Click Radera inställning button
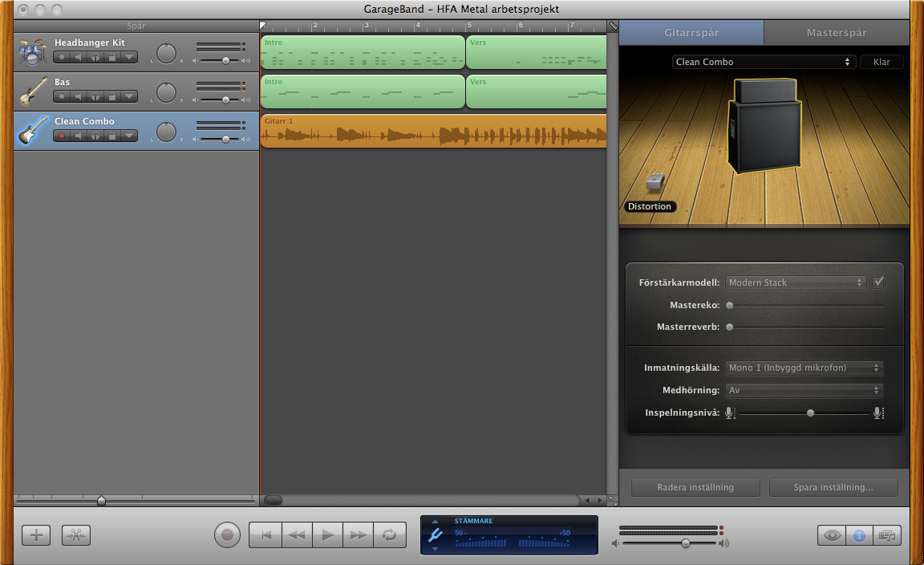 (695, 487)
